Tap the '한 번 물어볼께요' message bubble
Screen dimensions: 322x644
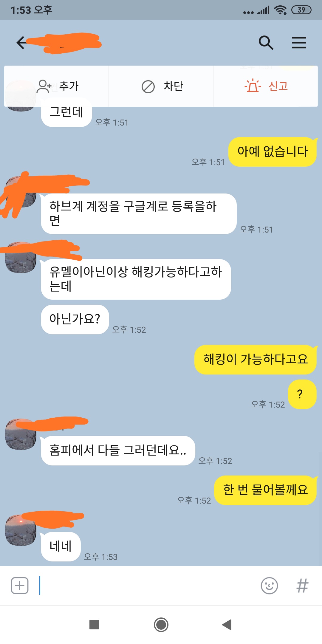(x=265, y=490)
